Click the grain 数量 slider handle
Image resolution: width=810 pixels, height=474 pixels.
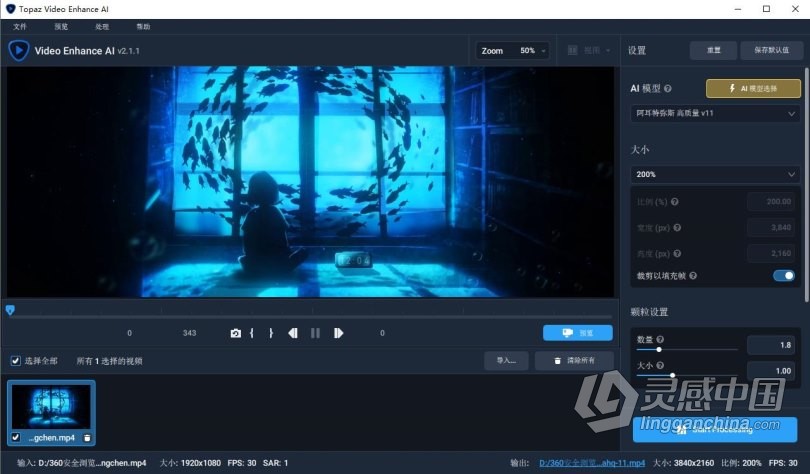click(659, 350)
